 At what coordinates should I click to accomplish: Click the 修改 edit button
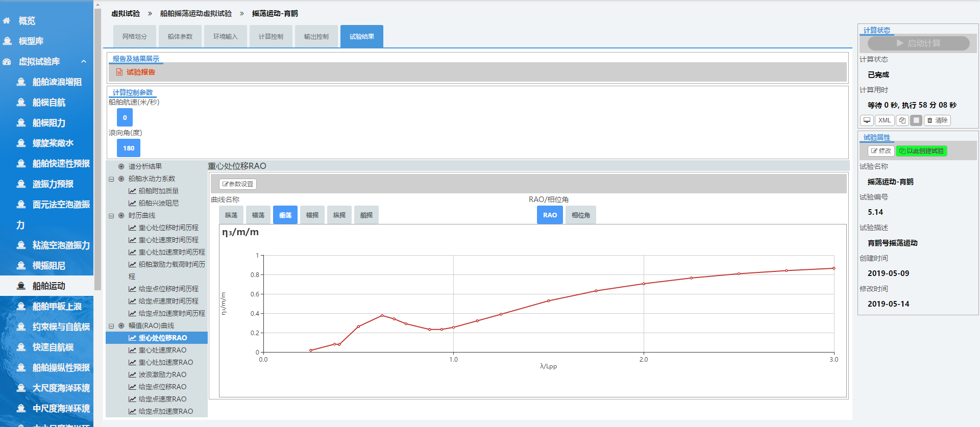click(881, 151)
